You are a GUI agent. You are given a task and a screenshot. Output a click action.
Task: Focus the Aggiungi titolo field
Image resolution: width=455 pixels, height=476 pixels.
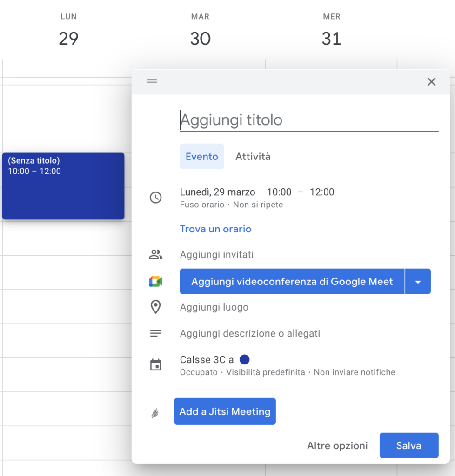309,120
